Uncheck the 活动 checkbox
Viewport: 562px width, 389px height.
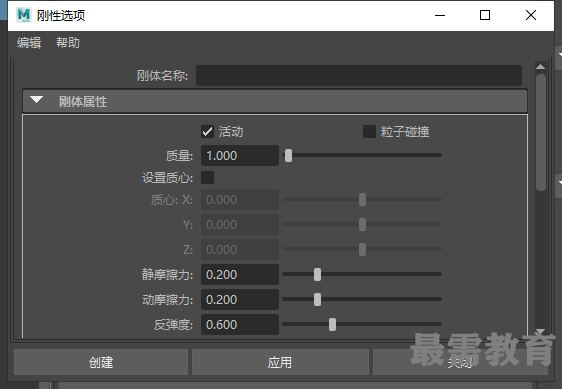pos(208,132)
